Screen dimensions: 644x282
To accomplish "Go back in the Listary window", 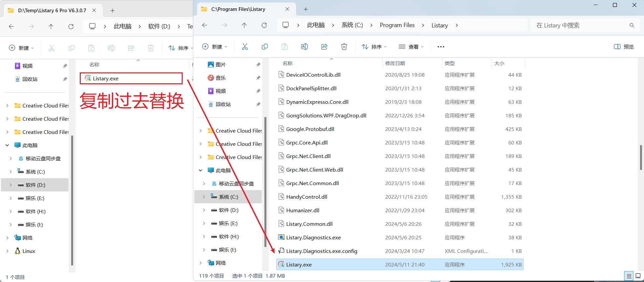I will (x=205, y=25).
